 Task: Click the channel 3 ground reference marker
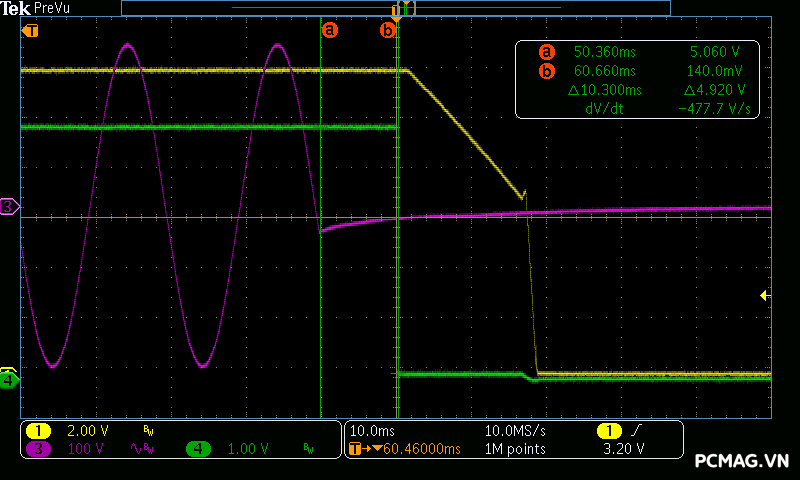(x=8, y=207)
